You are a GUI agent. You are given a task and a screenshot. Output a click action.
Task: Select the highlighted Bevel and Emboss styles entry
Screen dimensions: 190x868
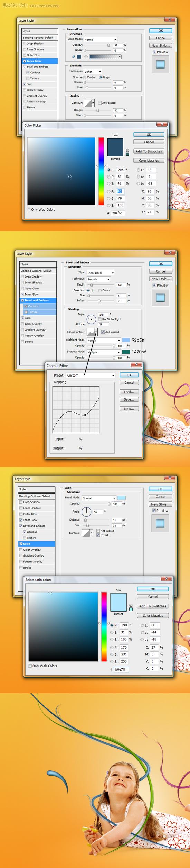(x=38, y=300)
